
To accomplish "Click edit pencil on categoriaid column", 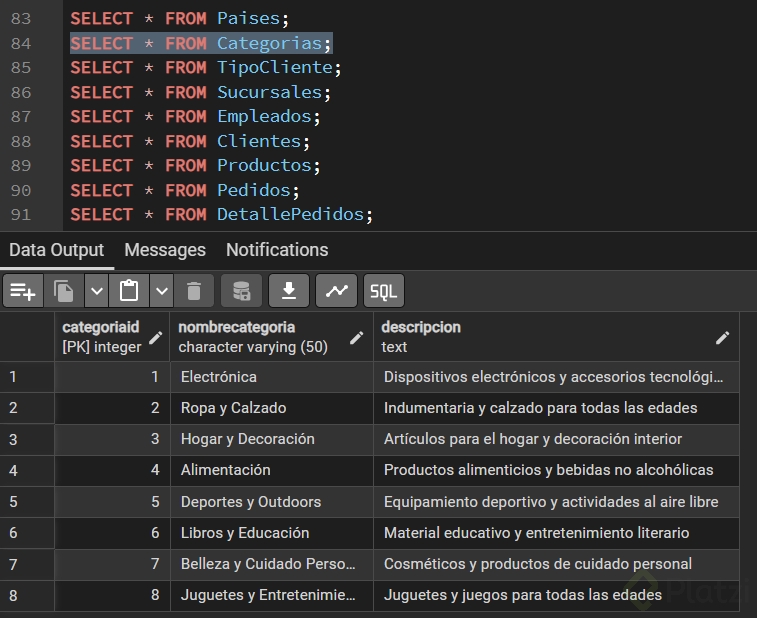I will pyautogui.click(x=155, y=338).
